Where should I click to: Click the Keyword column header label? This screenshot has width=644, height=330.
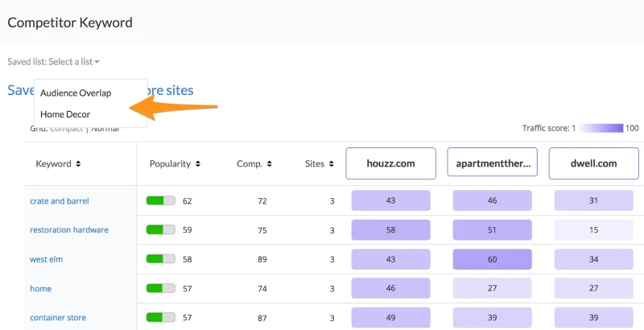(x=53, y=163)
